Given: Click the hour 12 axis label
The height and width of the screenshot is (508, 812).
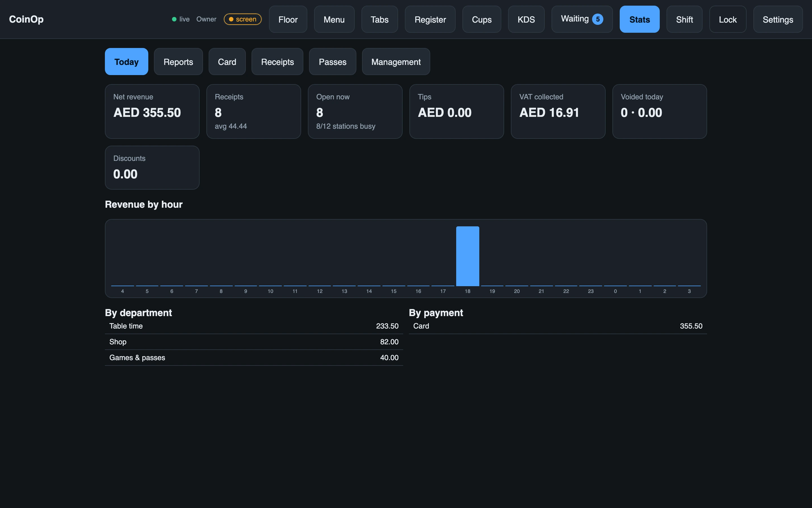Looking at the screenshot, I should [x=320, y=291].
